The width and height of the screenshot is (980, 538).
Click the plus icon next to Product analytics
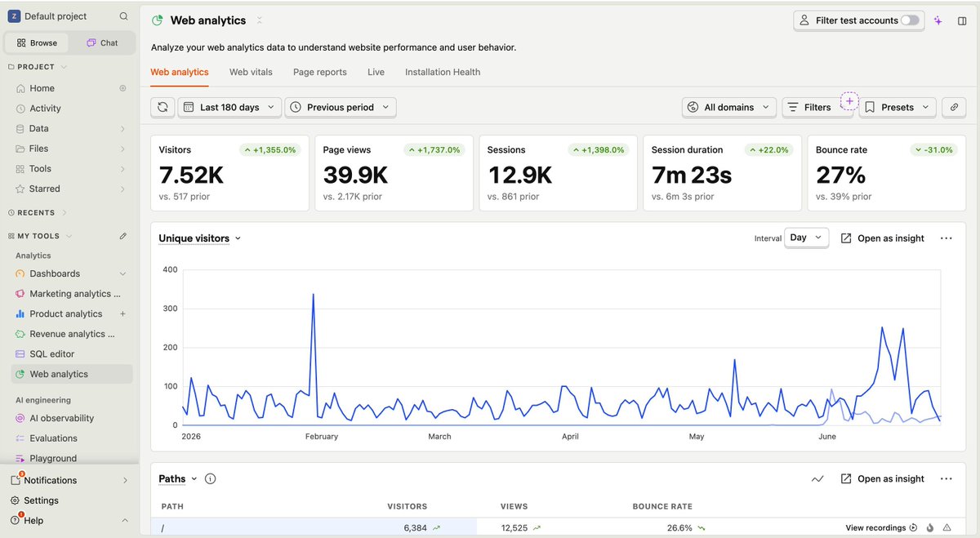pyautogui.click(x=123, y=313)
